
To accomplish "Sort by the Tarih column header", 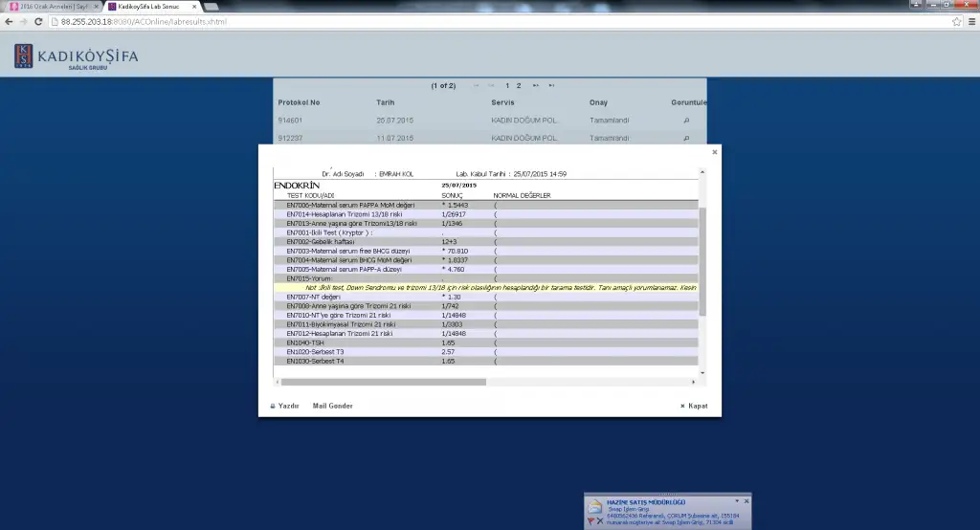I will coord(385,102).
